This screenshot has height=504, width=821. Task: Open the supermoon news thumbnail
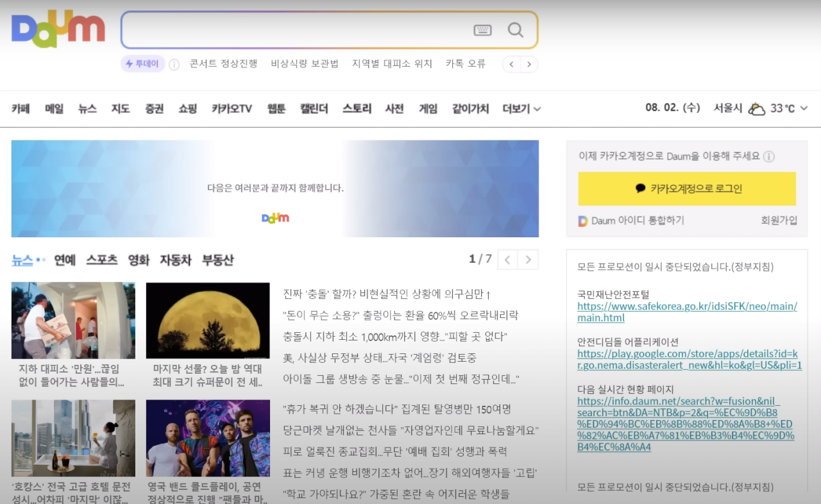click(208, 321)
